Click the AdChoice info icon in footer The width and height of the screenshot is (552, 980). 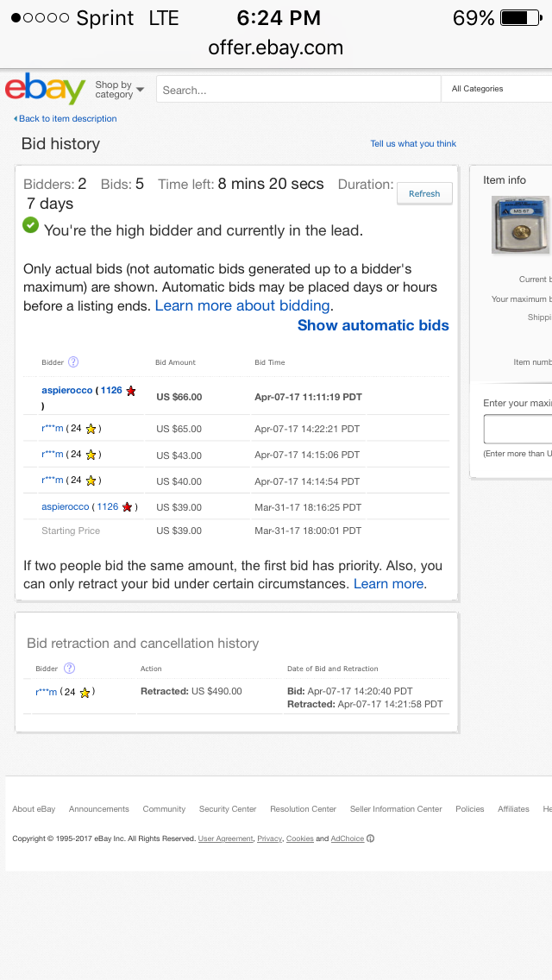tap(370, 839)
